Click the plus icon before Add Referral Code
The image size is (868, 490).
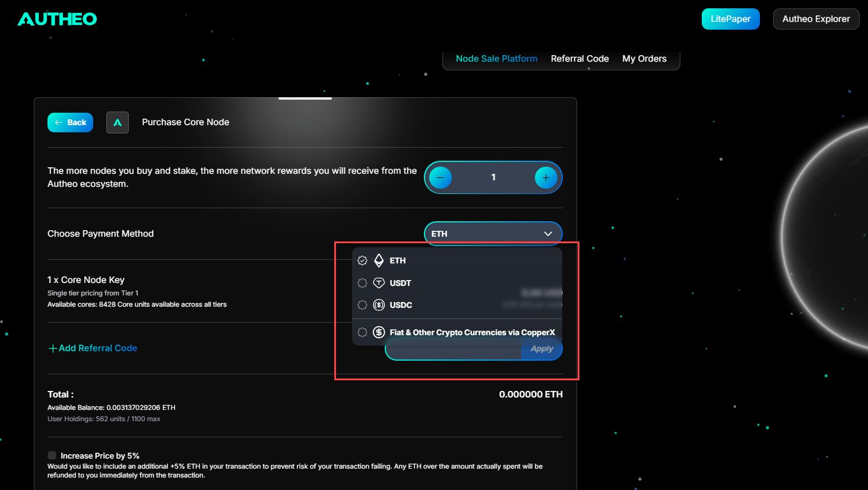tap(53, 348)
